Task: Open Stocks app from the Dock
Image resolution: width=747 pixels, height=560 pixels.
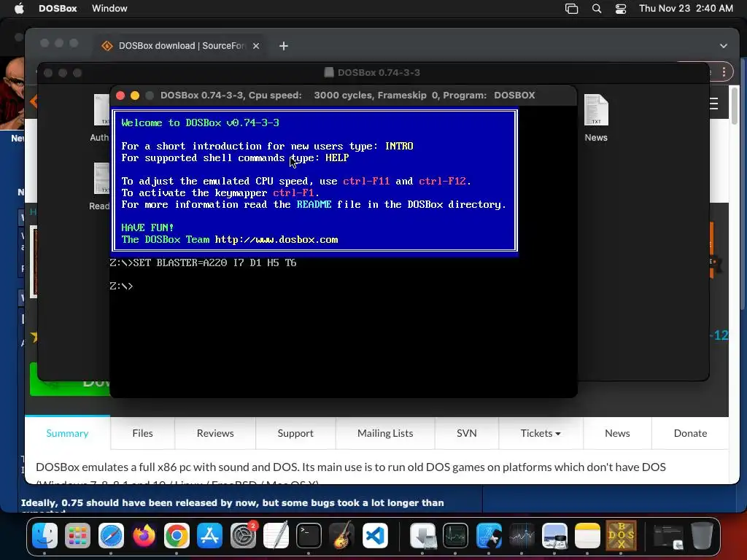Action: pos(522,535)
